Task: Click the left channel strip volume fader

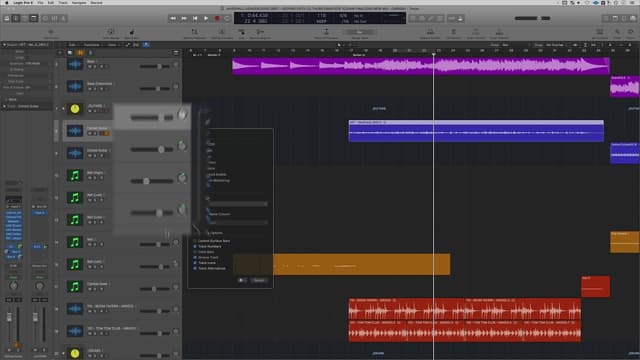Action: tap(9, 318)
